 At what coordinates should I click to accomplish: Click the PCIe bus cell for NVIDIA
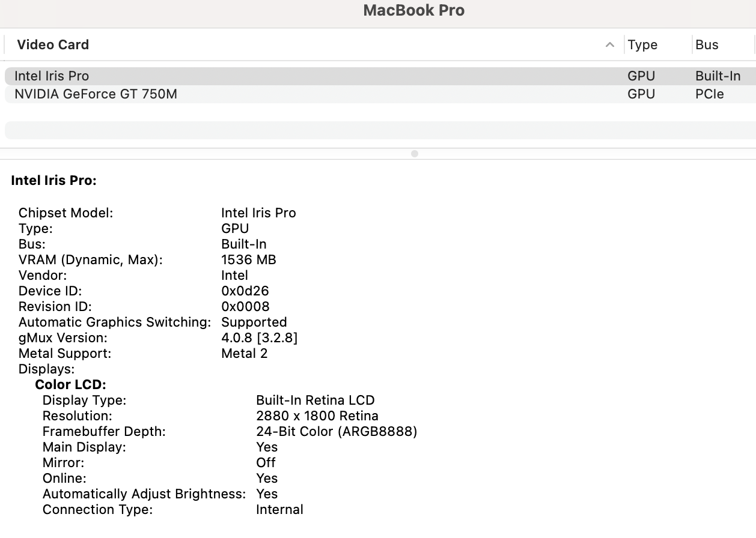click(x=710, y=94)
